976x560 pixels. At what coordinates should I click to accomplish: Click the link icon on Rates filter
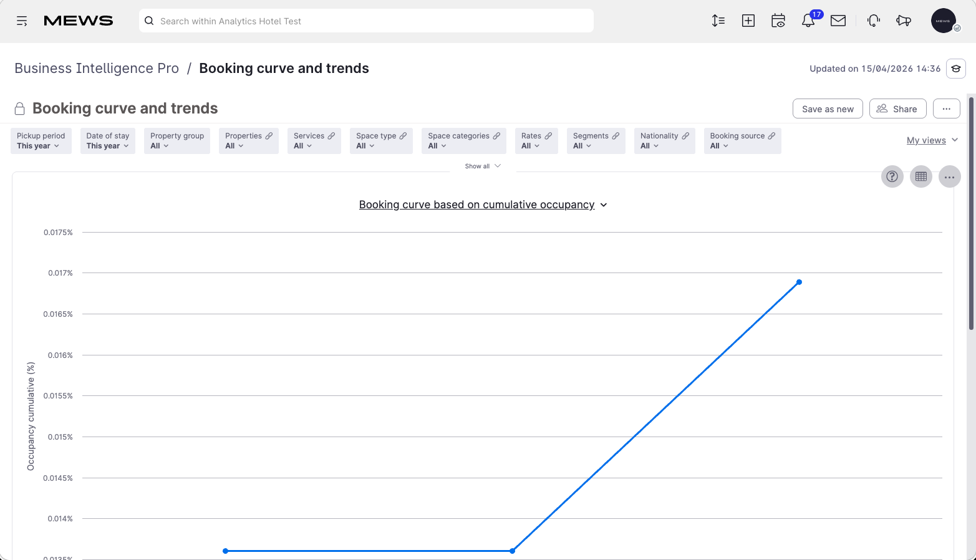click(x=548, y=135)
